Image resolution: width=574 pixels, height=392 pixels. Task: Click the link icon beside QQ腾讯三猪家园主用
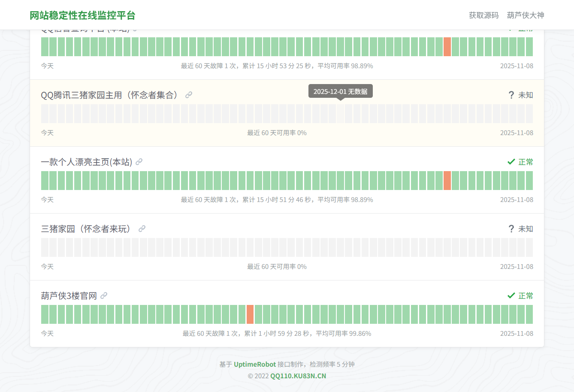coord(189,95)
